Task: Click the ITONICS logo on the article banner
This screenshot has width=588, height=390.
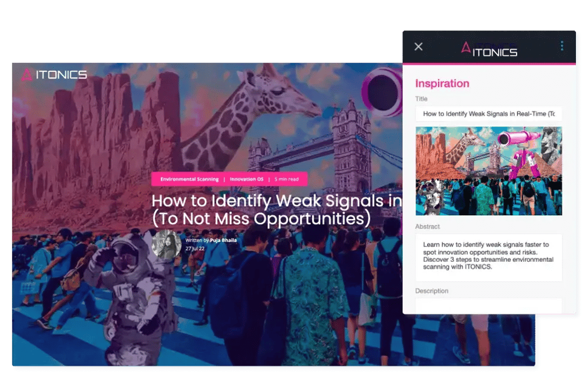Action: click(54, 75)
